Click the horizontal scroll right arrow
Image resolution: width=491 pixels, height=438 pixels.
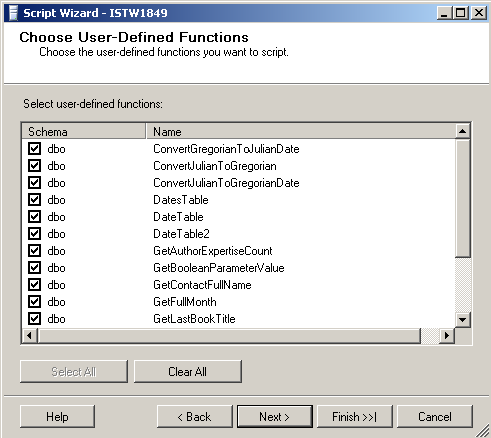click(x=447, y=335)
